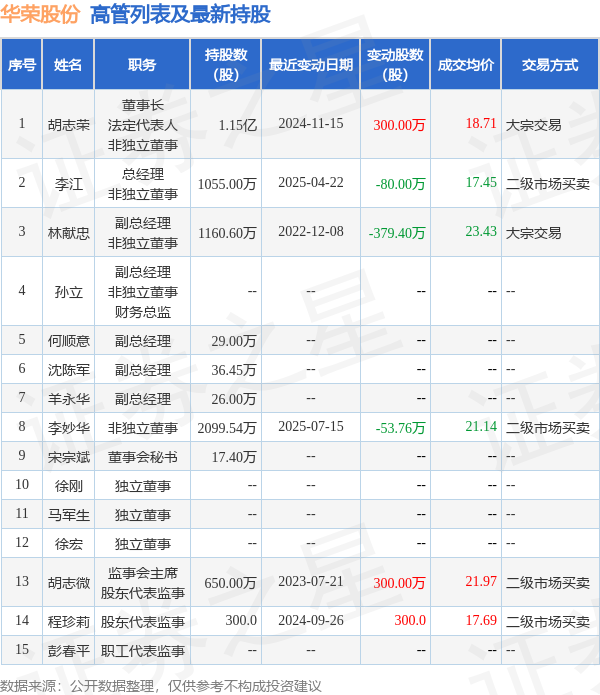Click the position 职工代表监事
This screenshot has width=600, height=695.
(142, 651)
